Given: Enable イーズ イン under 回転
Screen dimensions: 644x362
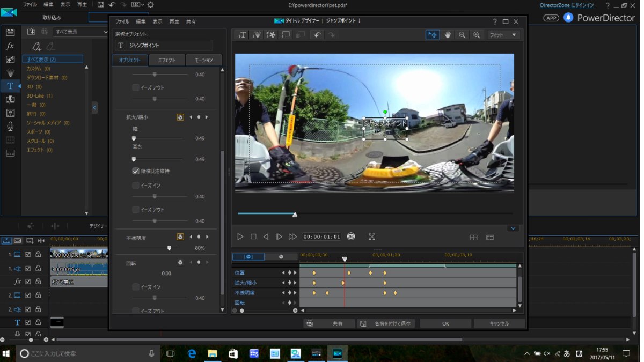Looking at the screenshot, I should click(x=136, y=287).
